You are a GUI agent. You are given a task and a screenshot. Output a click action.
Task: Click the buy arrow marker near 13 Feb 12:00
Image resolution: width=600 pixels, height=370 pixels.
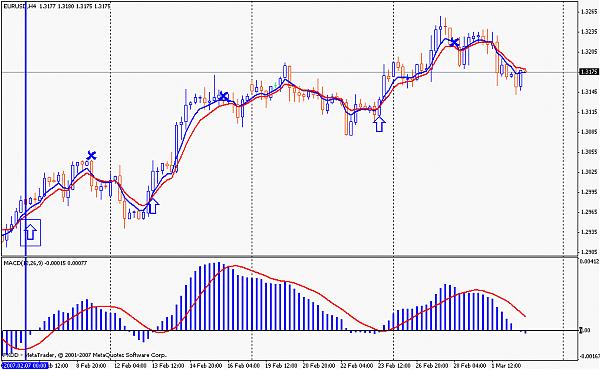[x=153, y=206]
